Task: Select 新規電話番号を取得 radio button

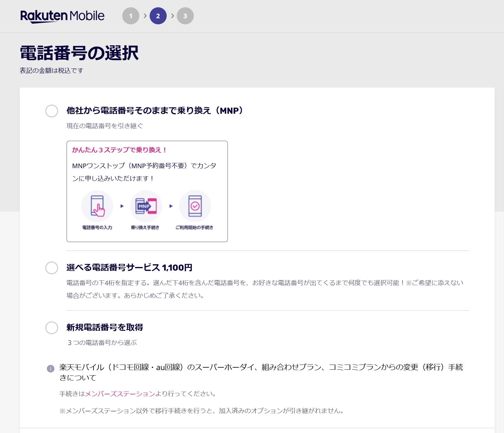Action: [x=52, y=328]
